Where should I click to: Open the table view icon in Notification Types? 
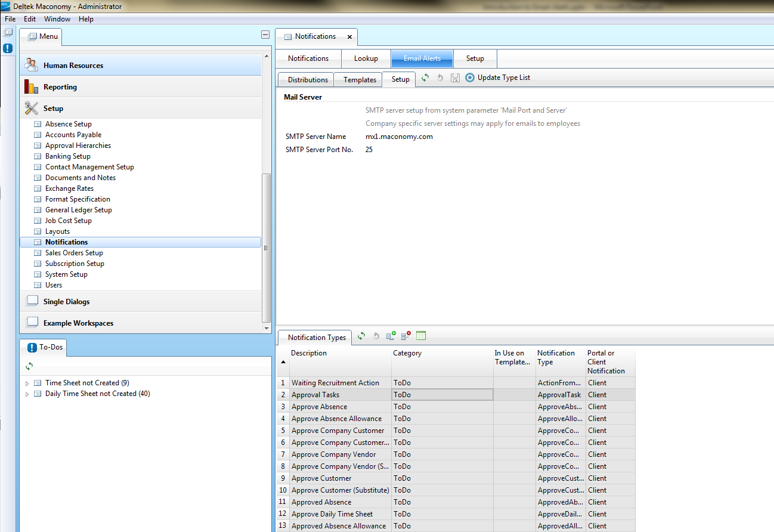(x=421, y=336)
